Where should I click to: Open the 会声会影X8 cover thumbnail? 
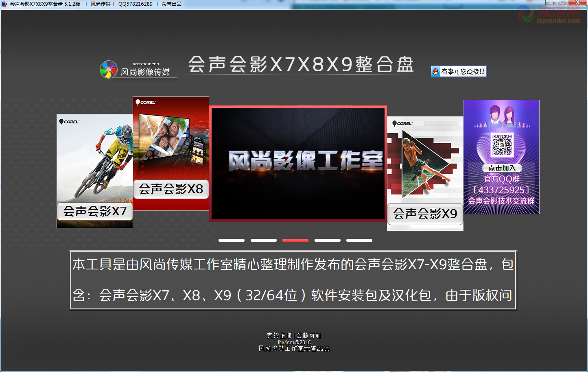click(171, 153)
